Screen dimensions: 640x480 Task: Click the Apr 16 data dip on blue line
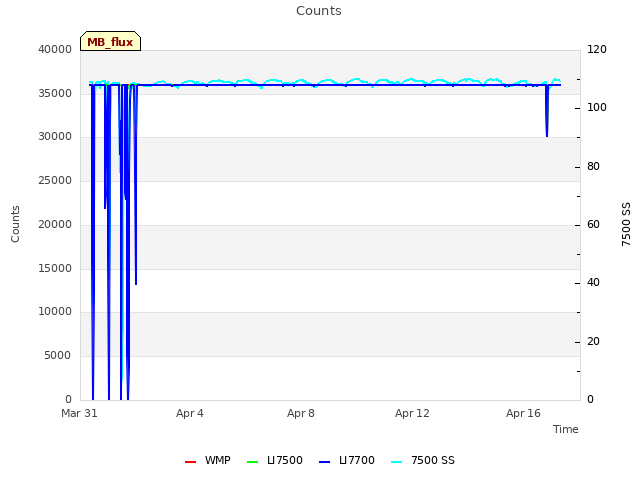click(x=547, y=112)
